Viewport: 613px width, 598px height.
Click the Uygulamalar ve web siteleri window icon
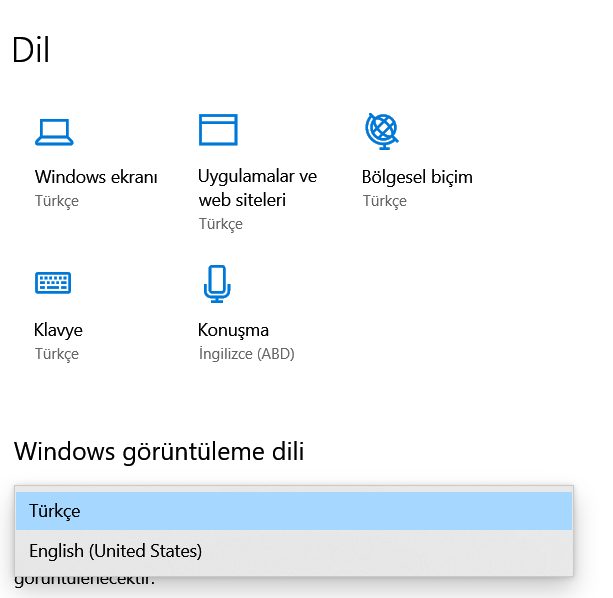click(218, 131)
